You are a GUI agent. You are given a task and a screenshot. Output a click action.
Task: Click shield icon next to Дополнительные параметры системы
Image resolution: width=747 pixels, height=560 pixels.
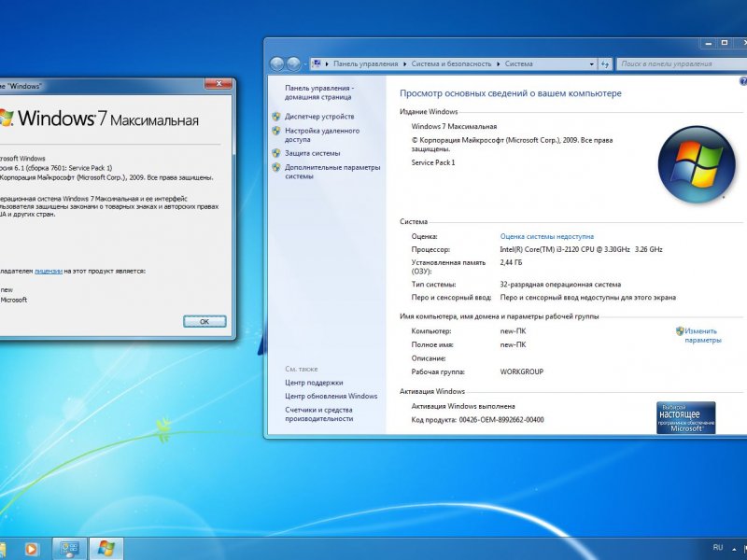276,168
